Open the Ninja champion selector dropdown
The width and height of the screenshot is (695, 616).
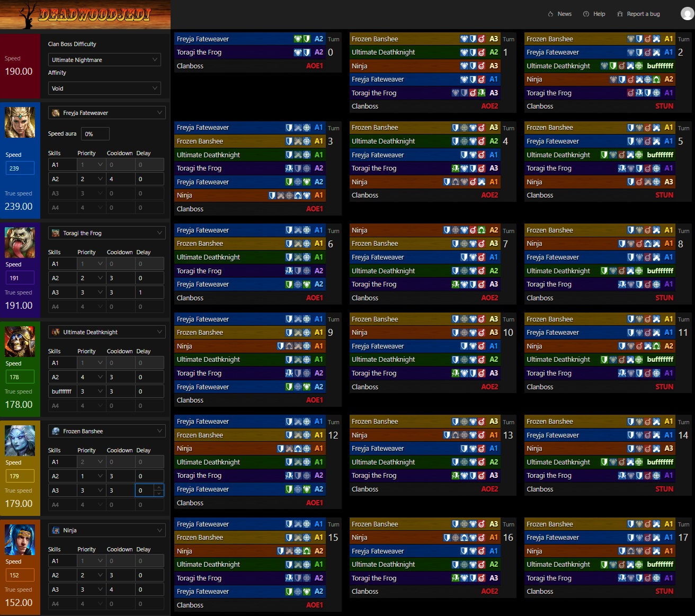[107, 530]
